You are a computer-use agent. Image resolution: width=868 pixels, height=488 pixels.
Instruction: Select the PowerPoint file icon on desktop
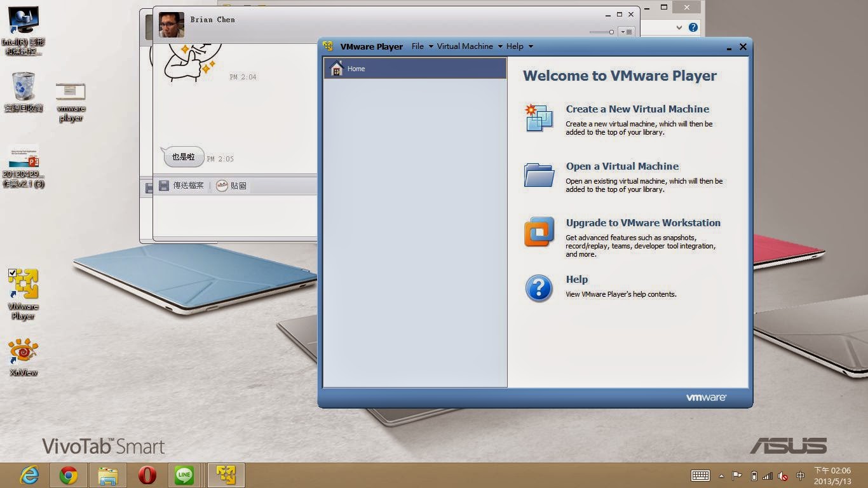point(24,166)
